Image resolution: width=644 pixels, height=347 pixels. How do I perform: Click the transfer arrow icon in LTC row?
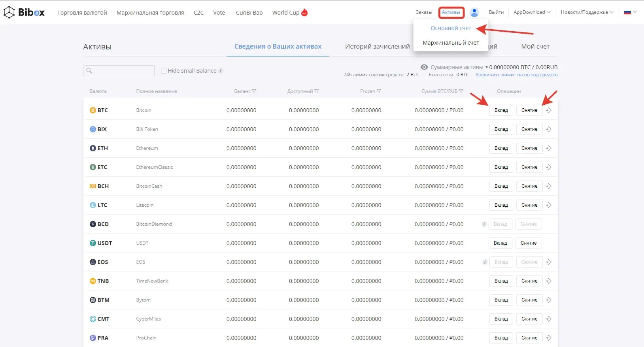pos(549,205)
